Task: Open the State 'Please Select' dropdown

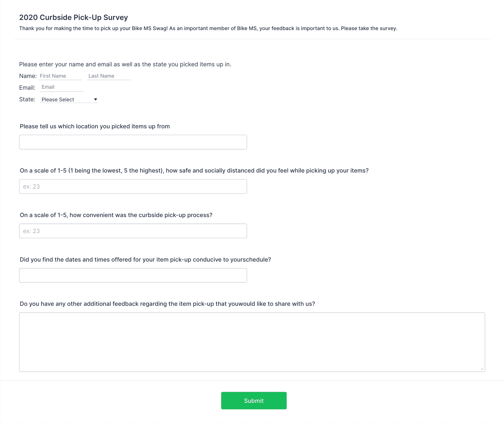Action: click(69, 99)
